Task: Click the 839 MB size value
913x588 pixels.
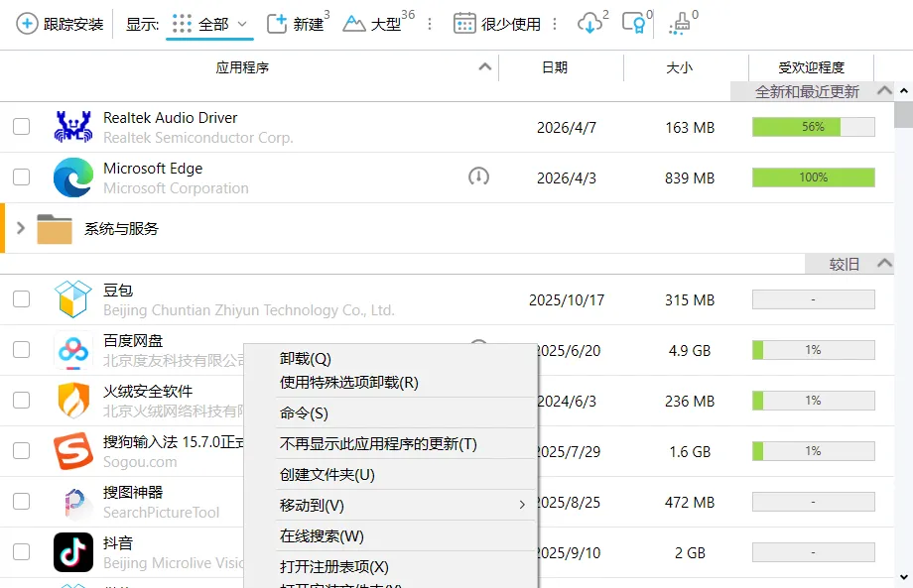Action: tap(690, 177)
